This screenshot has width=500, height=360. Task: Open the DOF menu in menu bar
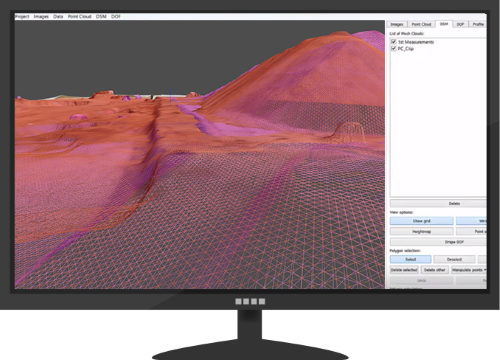point(115,16)
